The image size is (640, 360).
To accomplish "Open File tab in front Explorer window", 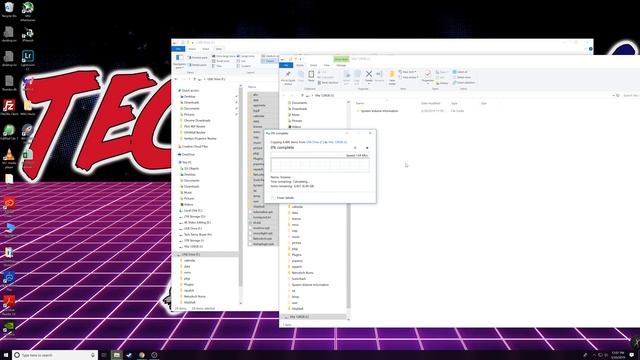I will 286,65.
